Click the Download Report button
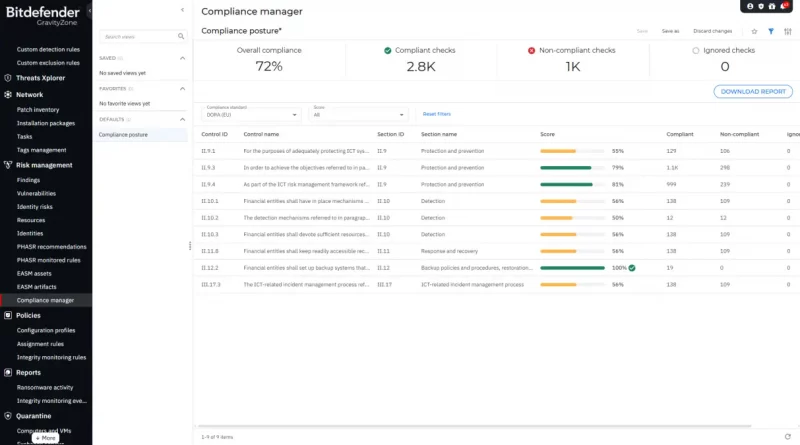The height and width of the screenshot is (445, 800). pos(753,91)
